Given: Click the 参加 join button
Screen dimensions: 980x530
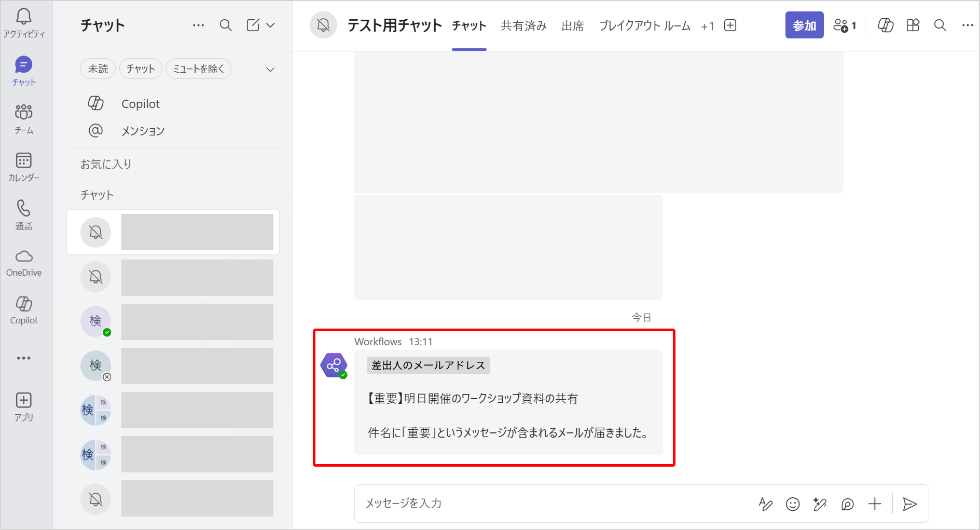Looking at the screenshot, I should 804,25.
